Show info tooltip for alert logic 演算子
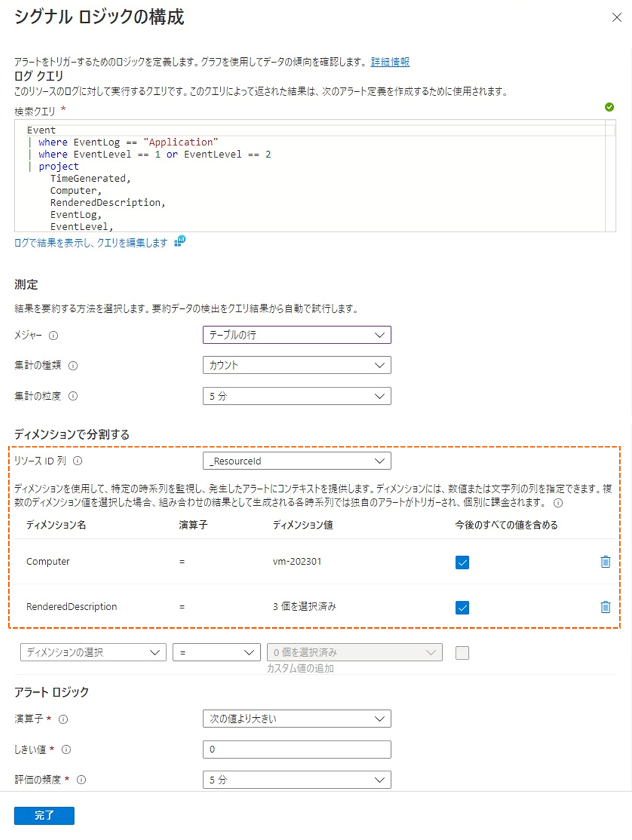Screen dimensions: 632x840 (x=63, y=720)
